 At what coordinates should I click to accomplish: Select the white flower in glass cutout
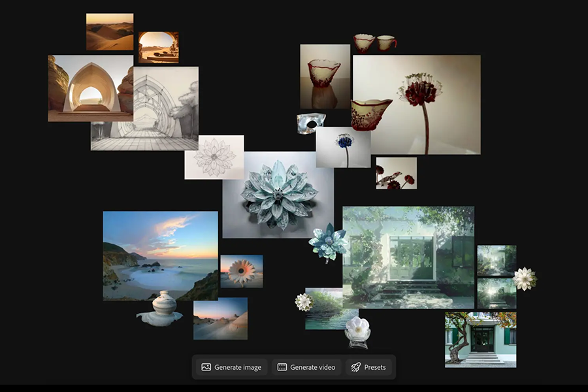pyautogui.click(x=357, y=333)
